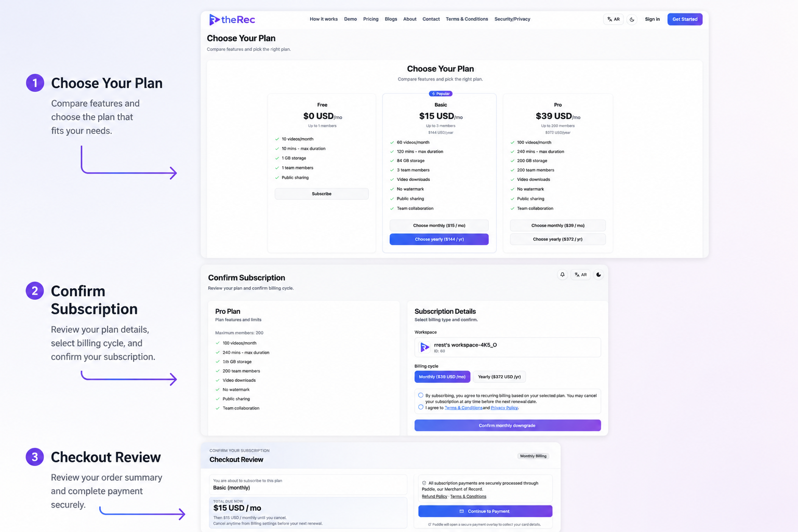Visit the Blogs nav link
The height and width of the screenshot is (532, 798).
[391, 19]
